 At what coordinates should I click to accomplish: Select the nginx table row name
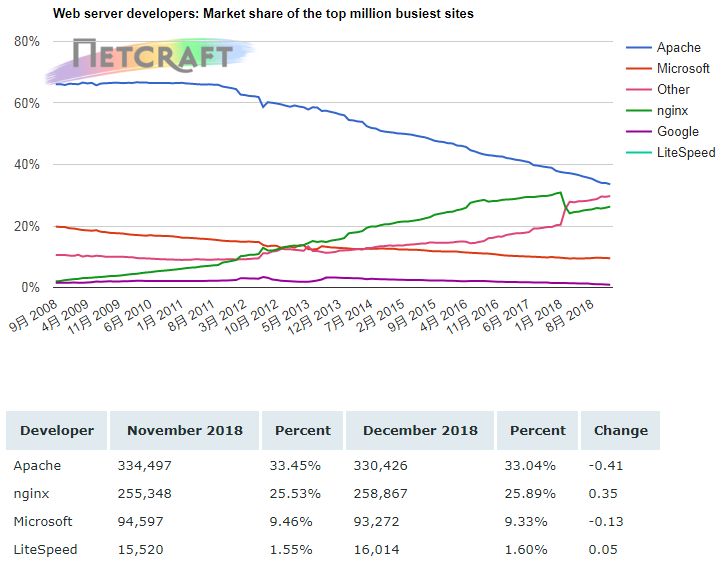pyautogui.click(x=31, y=494)
